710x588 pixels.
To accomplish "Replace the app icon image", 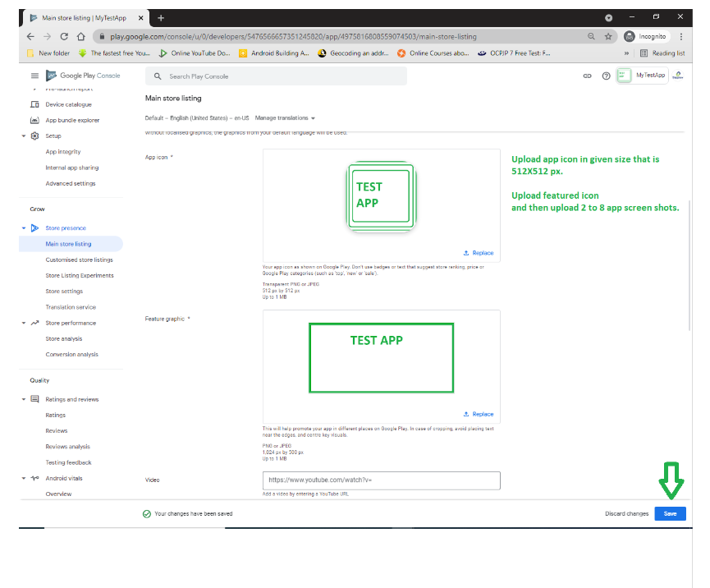I will 479,253.
